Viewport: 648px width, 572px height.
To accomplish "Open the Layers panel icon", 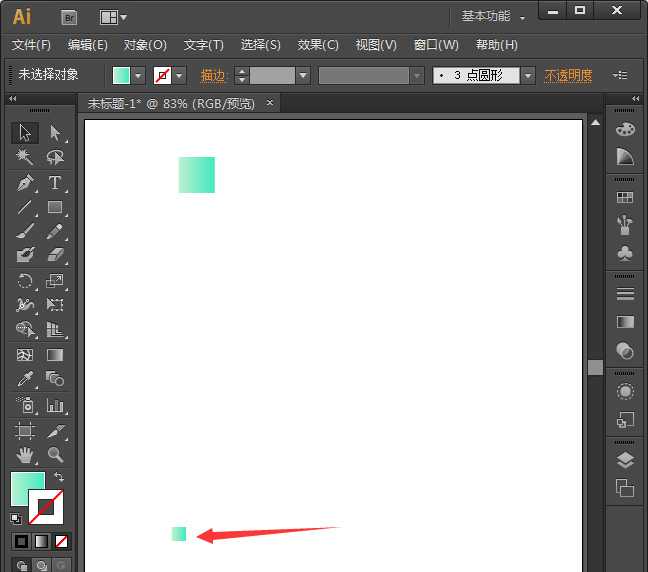I will pyautogui.click(x=625, y=460).
